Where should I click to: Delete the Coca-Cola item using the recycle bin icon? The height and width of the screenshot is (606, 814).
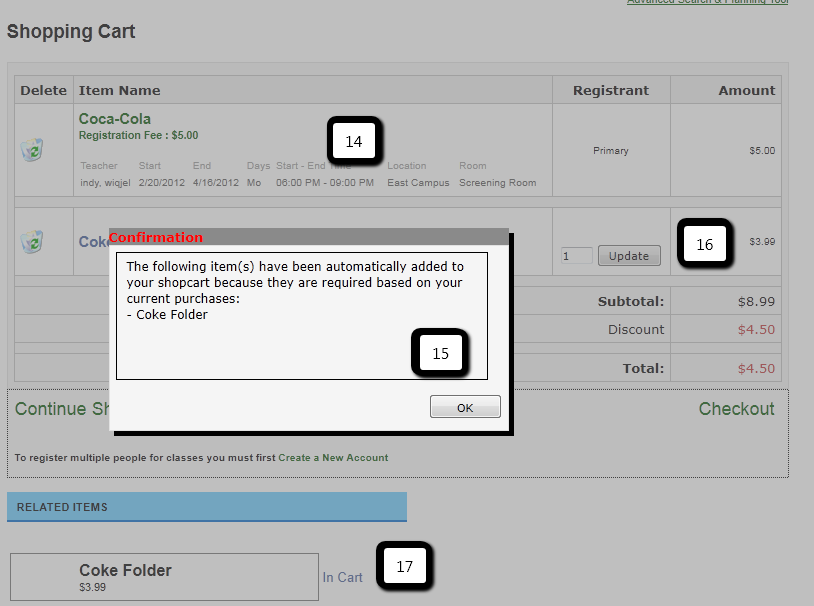click(32, 150)
